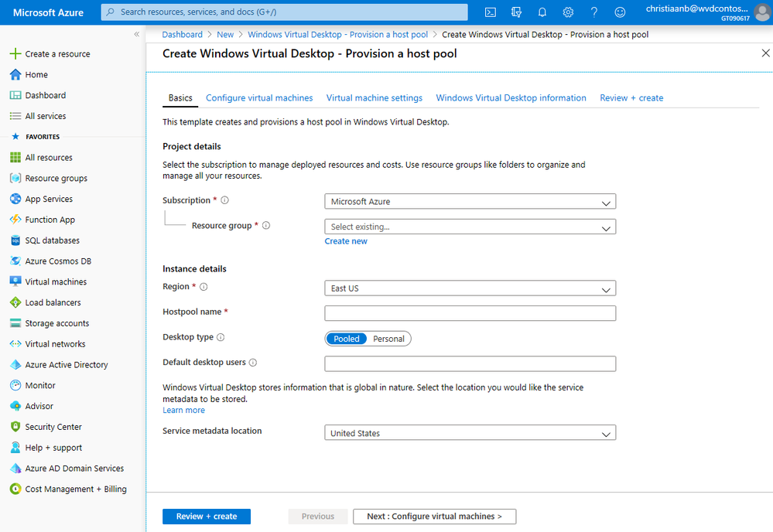Screen dimensions: 773x532
Task: Click the blue Review + create button
Action: 207,517
